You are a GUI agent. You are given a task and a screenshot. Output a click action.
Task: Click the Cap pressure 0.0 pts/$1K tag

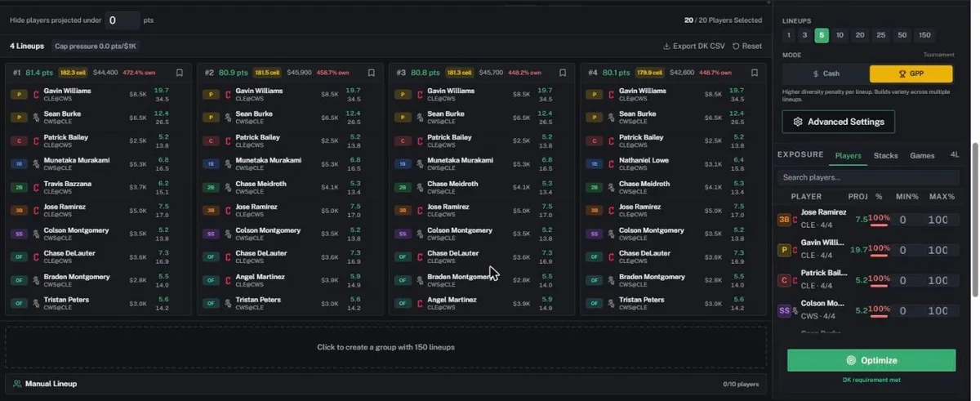click(x=94, y=47)
